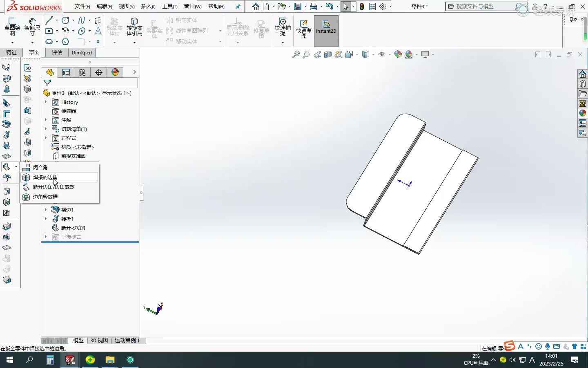Switch to the 评估 tab
The width and height of the screenshot is (588, 368).
[57, 52]
